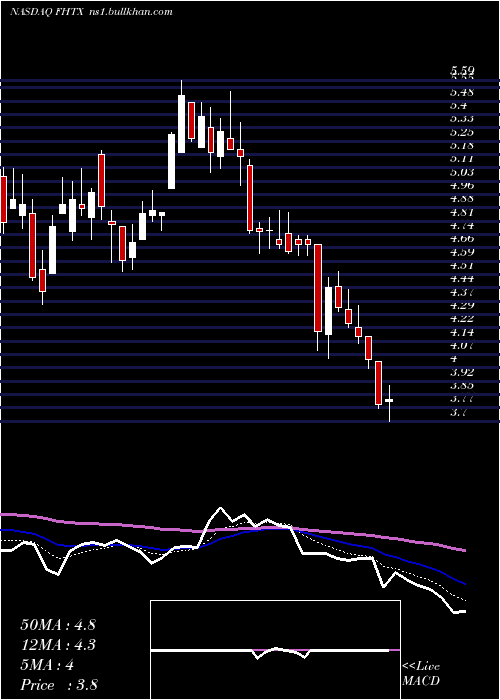500x700 pixels.
Task: Select the 4.51 price axis label
Action: (462, 266)
